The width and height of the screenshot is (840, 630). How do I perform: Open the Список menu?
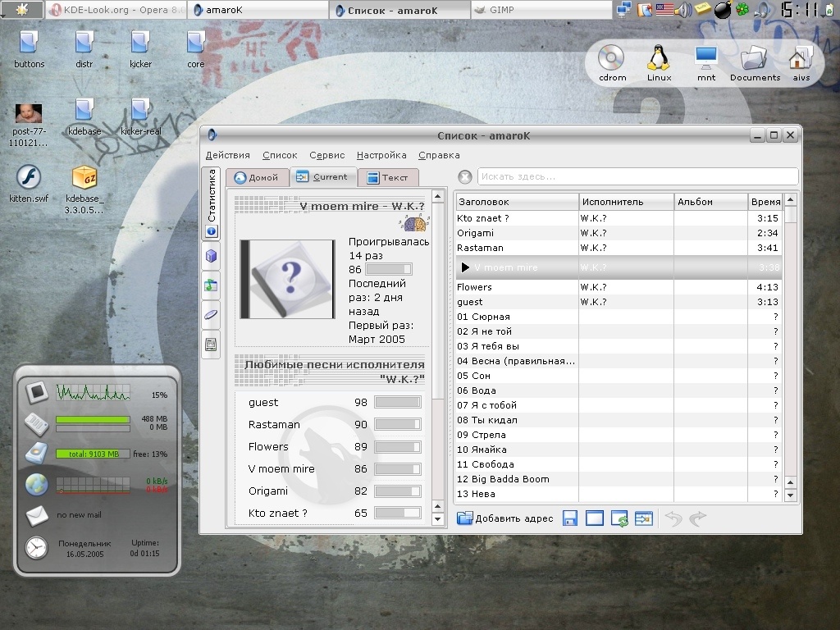[x=280, y=155]
